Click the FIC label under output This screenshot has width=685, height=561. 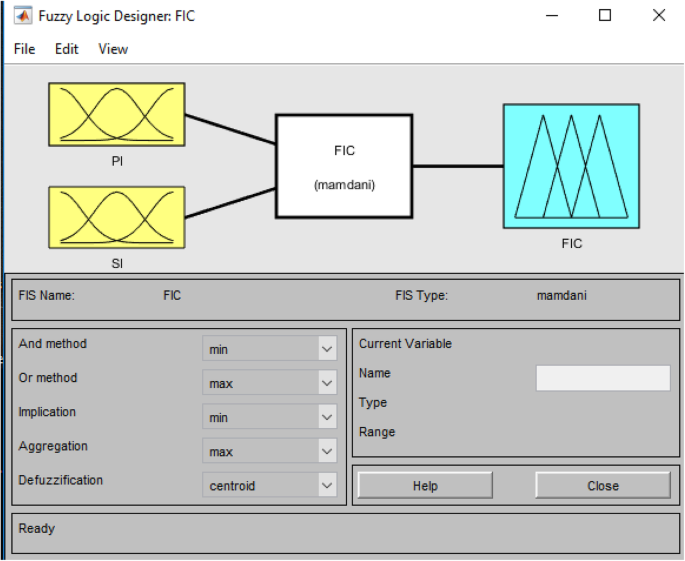(x=572, y=243)
